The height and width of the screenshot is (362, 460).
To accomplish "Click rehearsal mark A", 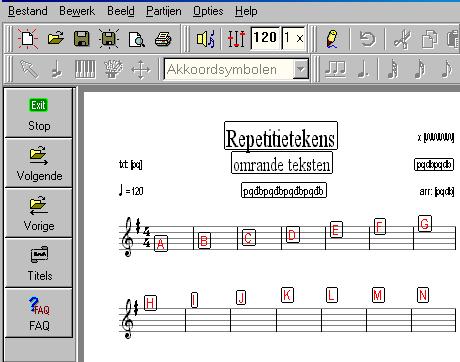I will pyautogui.click(x=161, y=244).
